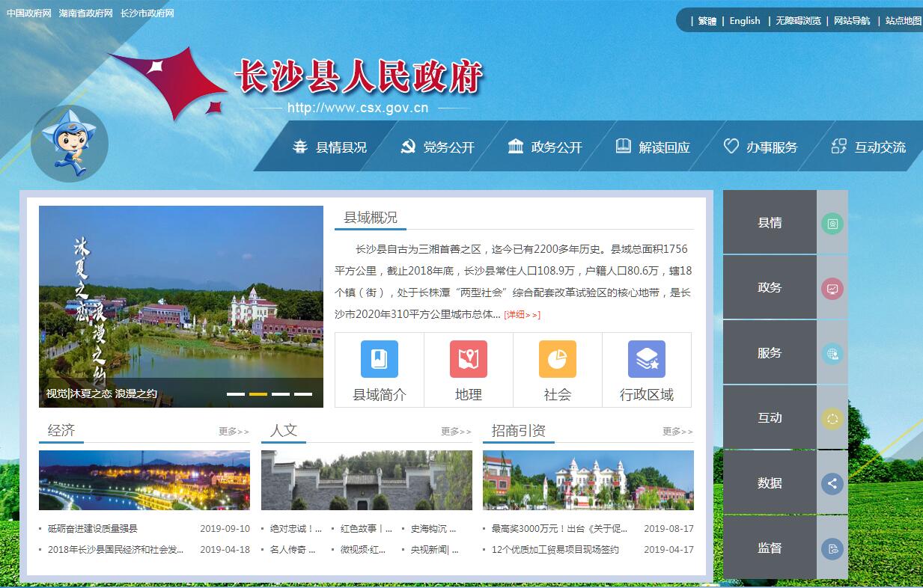Screen dimensions: 923x588
Task: Click the blue star mascot icon
Action: pos(70,144)
